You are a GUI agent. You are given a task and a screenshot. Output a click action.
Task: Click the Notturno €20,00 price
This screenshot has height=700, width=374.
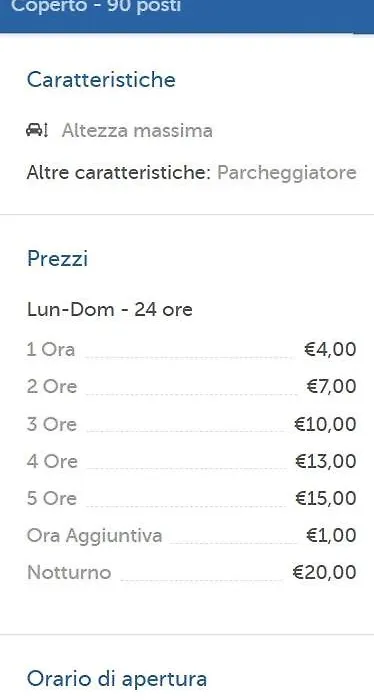coord(324,572)
